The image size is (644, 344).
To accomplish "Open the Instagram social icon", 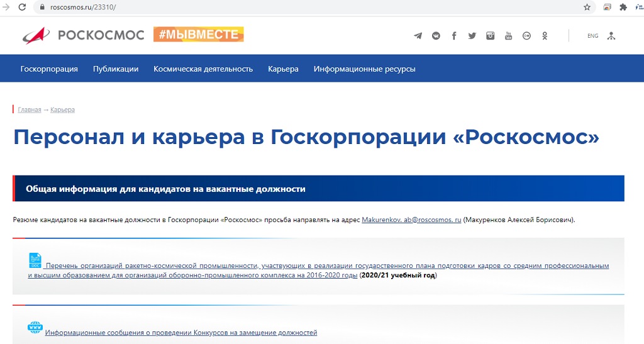I will 490,36.
